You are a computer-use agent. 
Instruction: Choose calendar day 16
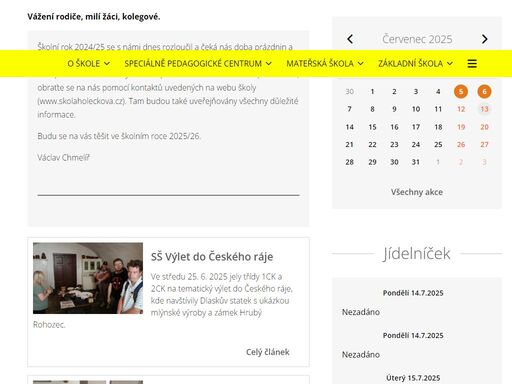pos(394,127)
